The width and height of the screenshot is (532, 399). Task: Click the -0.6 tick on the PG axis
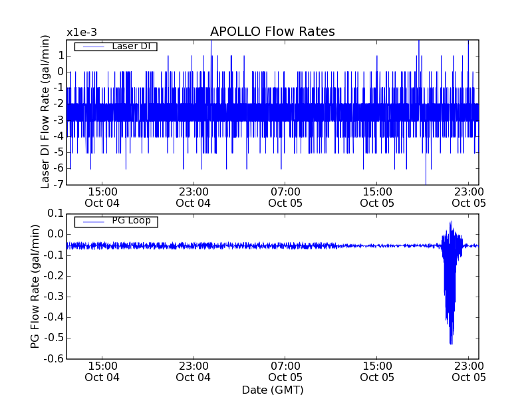click(x=55, y=359)
